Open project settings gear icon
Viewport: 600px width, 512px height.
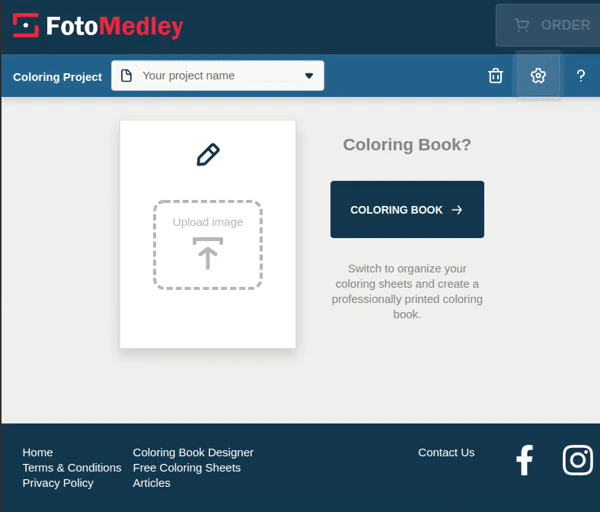538,76
